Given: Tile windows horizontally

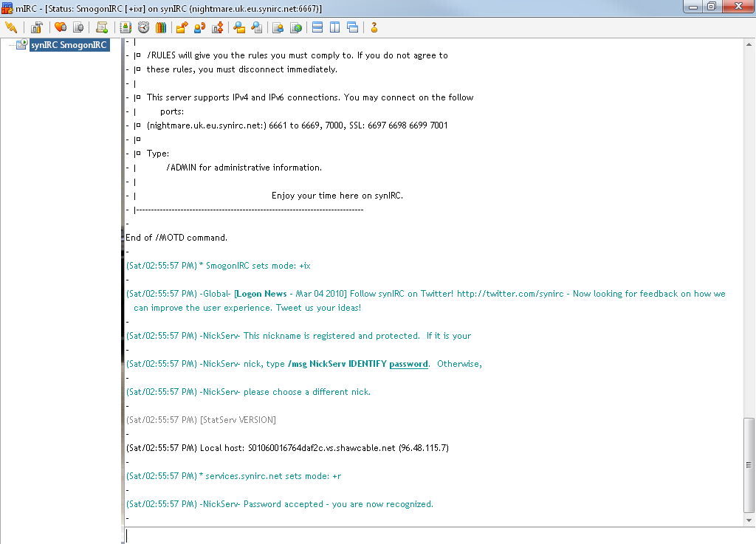Looking at the screenshot, I should tap(317, 27).
